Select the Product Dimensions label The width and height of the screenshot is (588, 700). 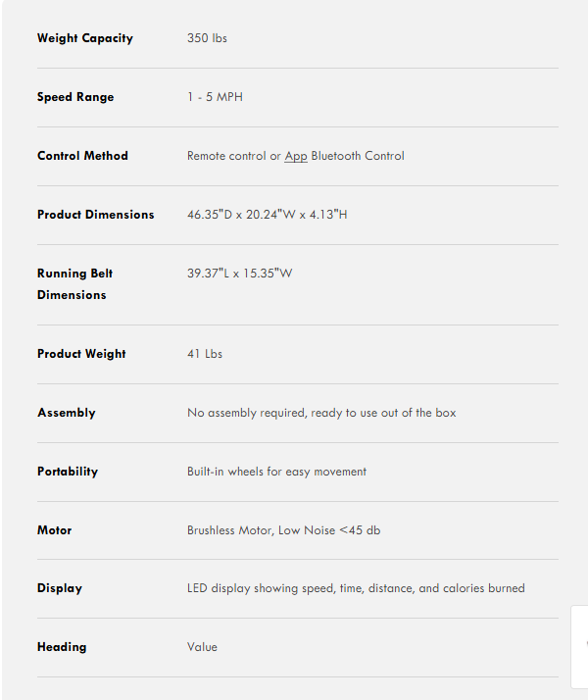[95, 215]
